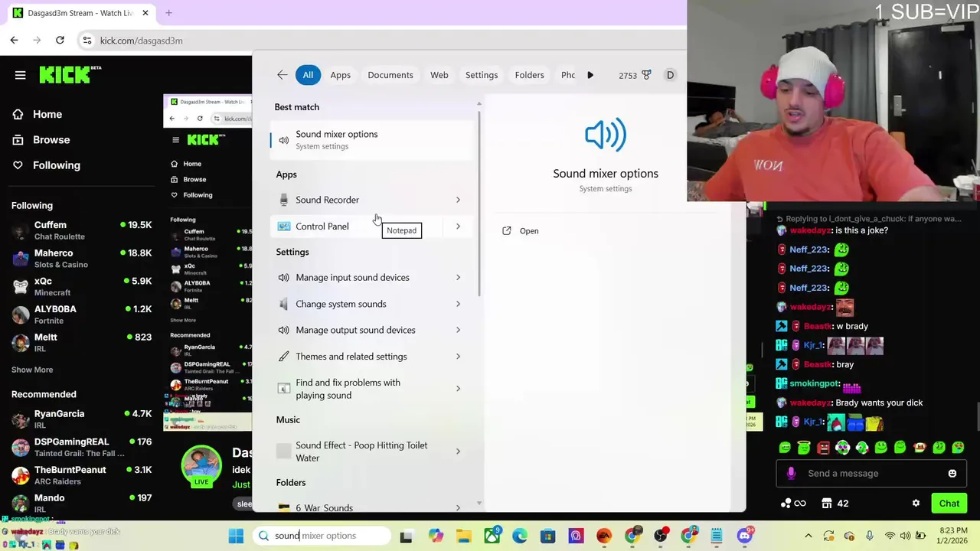The width and height of the screenshot is (980, 551).
Task: Click Show More under Following
Action: pos(32,370)
